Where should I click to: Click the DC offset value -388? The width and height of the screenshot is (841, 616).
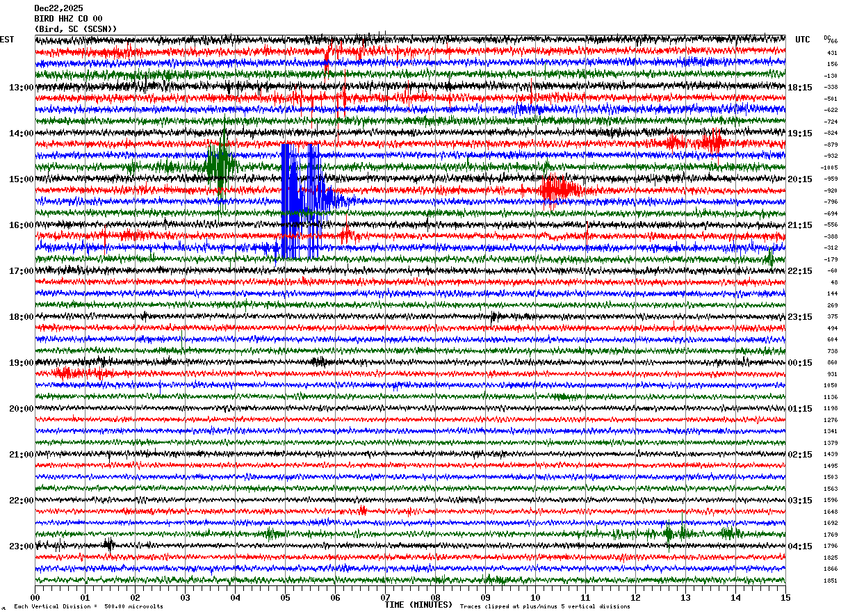point(831,236)
